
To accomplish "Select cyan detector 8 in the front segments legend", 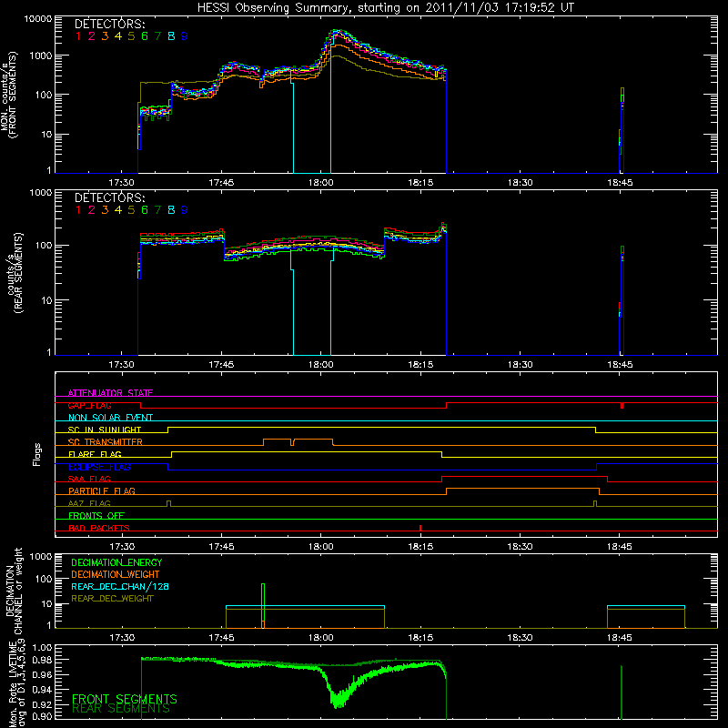I will (x=171, y=36).
